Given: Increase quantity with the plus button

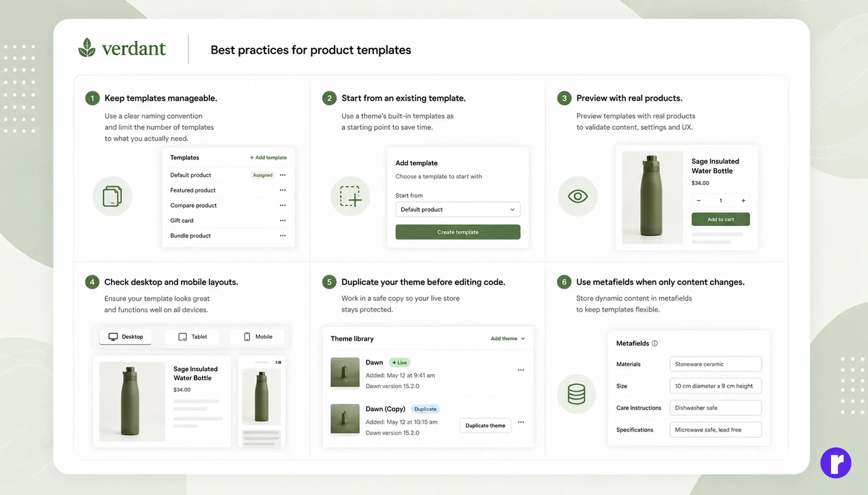Looking at the screenshot, I should coord(743,201).
